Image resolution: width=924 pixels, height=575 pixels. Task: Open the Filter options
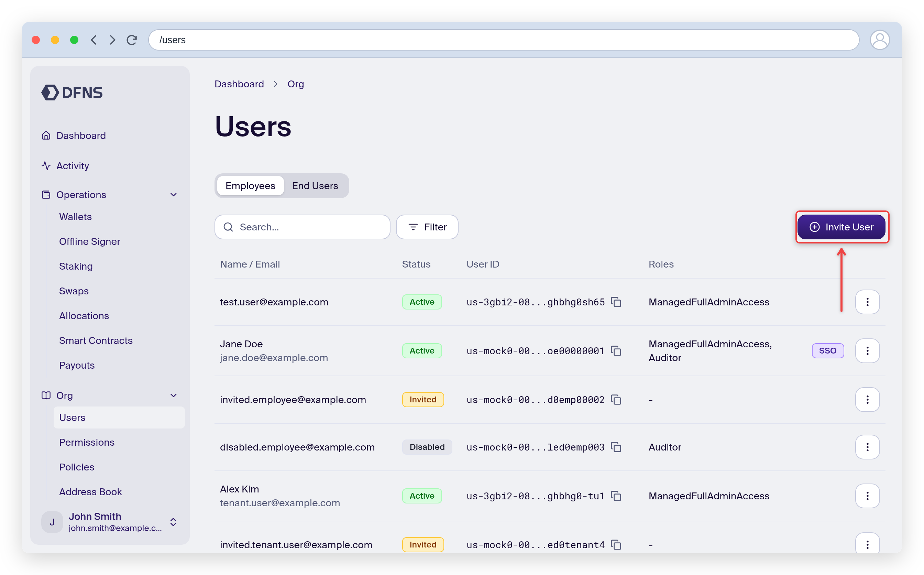427,227
